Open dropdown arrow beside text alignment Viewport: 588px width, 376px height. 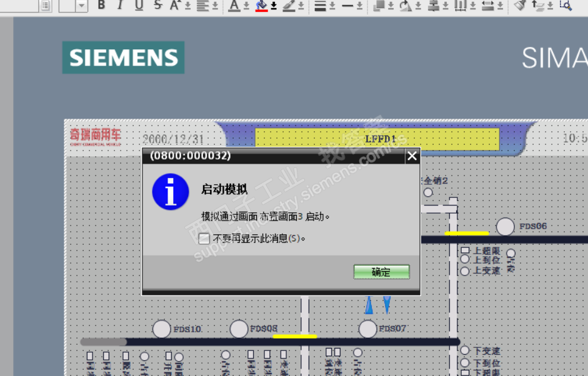[215, 6]
